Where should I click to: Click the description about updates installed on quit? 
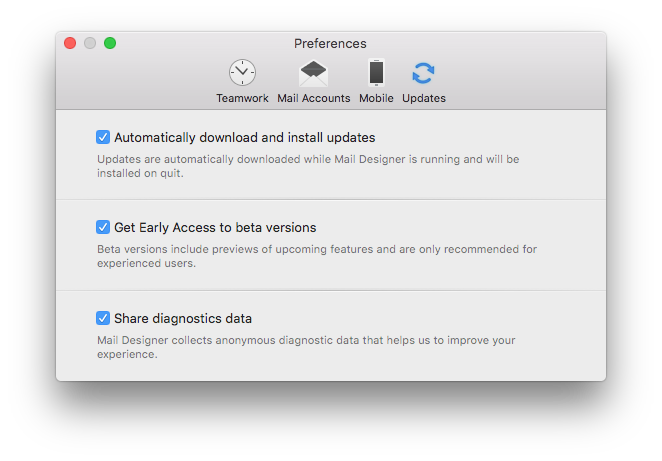pyautogui.click(x=308, y=166)
